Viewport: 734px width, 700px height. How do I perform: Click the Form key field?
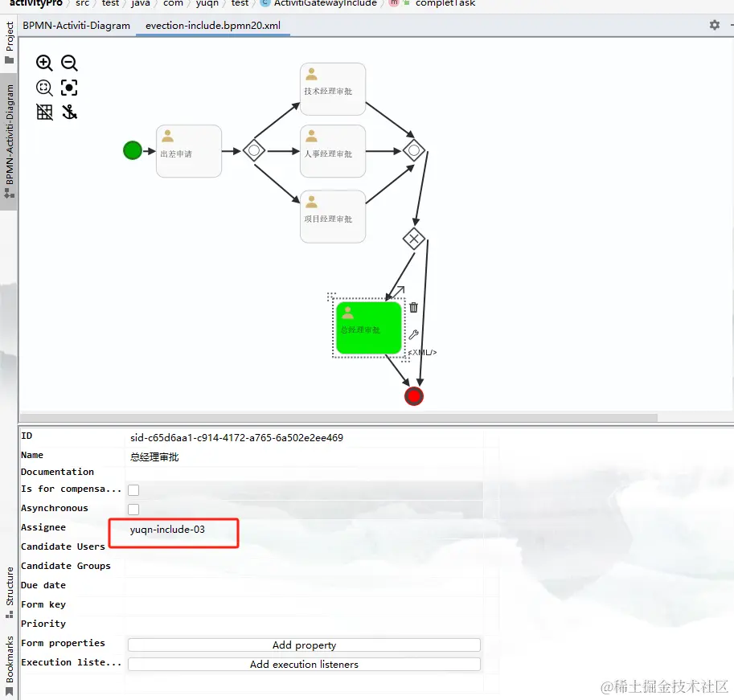click(x=304, y=604)
